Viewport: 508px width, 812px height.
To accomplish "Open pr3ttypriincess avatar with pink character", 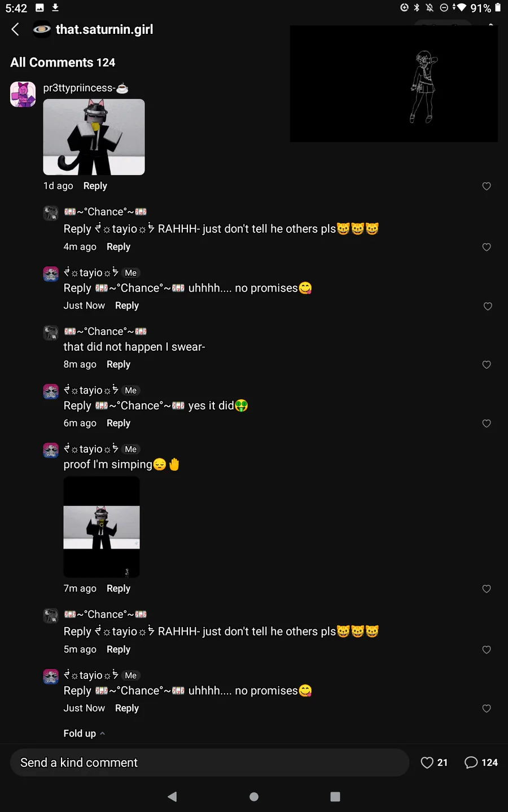I will [23, 94].
